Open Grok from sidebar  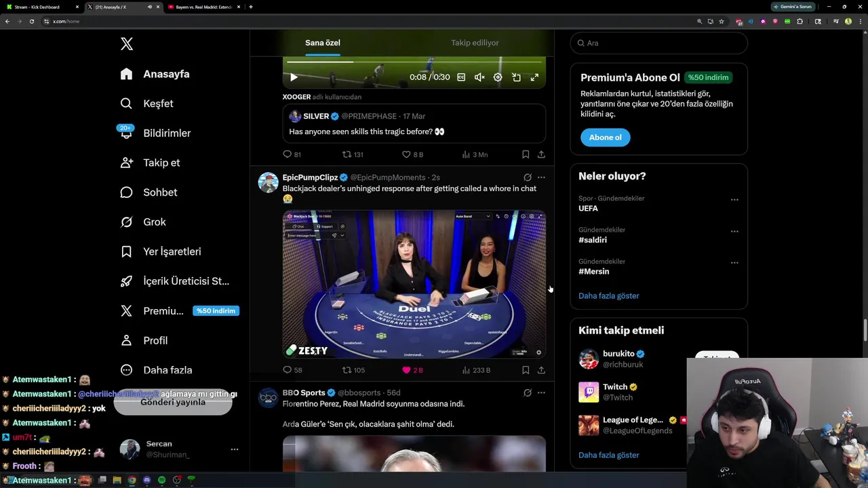[x=143, y=222]
